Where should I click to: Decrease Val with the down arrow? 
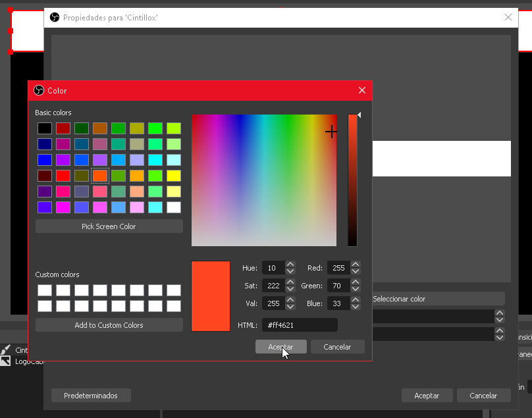(x=290, y=307)
